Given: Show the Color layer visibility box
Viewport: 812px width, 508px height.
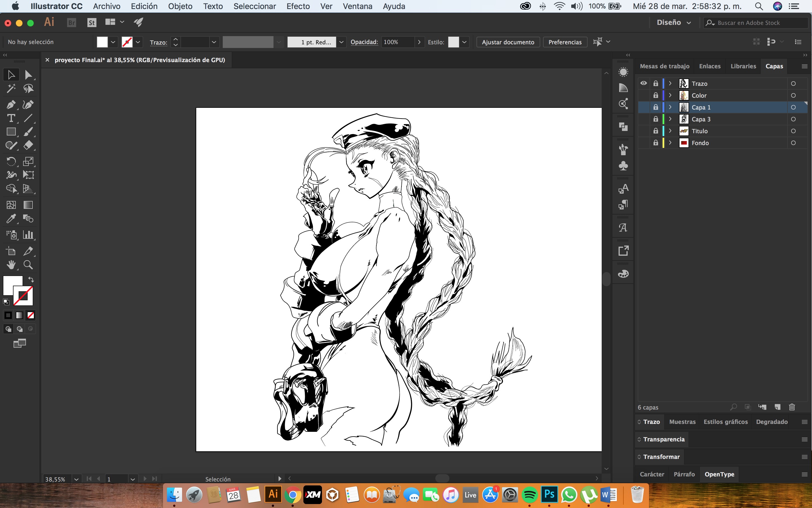Looking at the screenshot, I should 644,95.
